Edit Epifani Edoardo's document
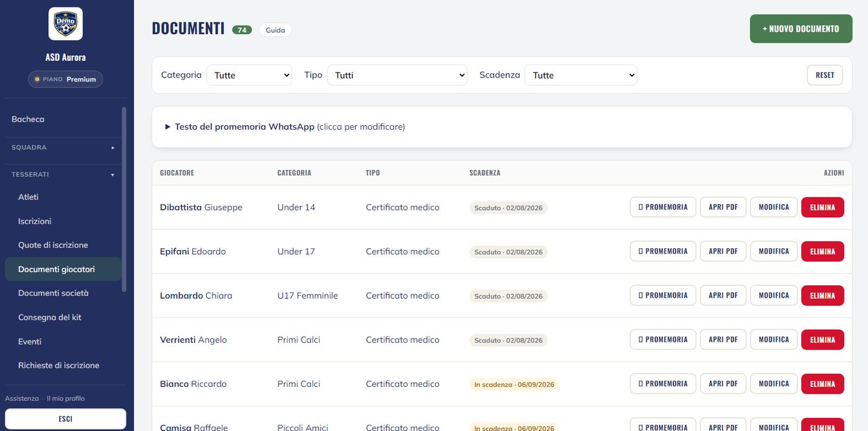This screenshot has width=868, height=431. click(774, 251)
